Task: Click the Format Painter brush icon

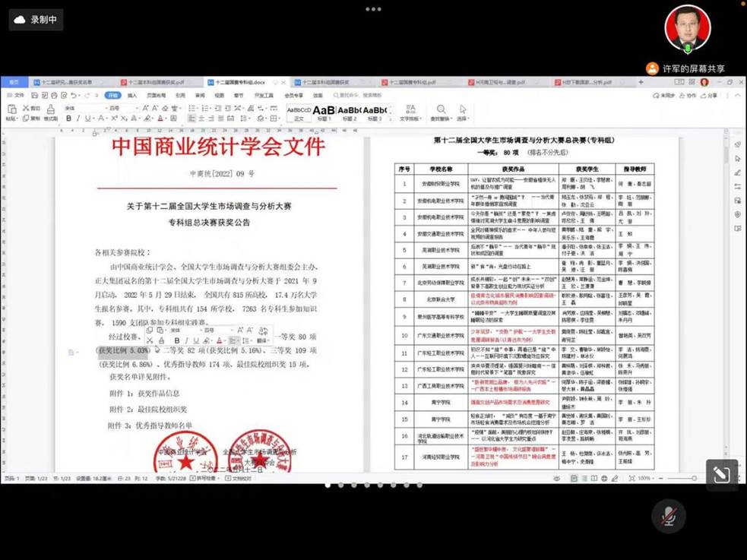Action: [50, 109]
